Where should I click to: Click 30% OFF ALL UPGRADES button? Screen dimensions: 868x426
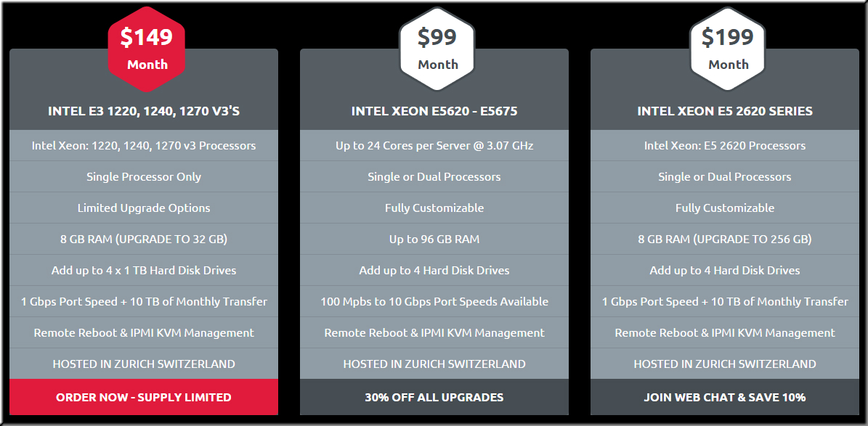tap(434, 397)
